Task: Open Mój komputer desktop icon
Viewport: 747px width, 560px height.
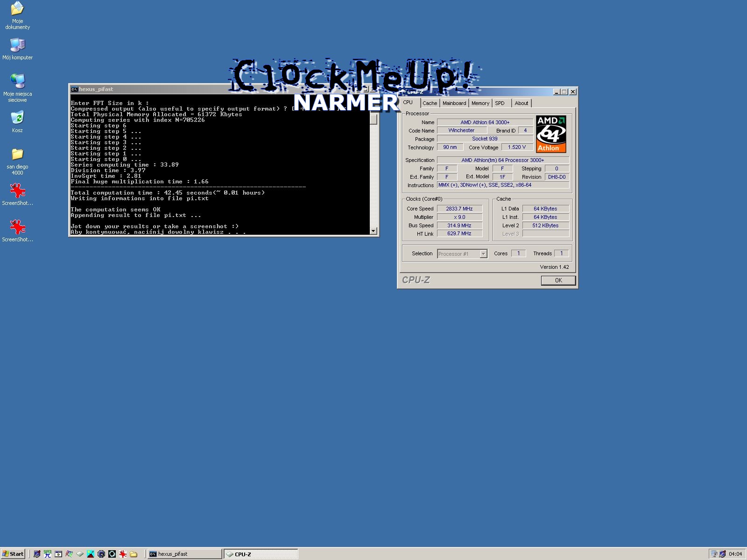Action: [x=17, y=49]
